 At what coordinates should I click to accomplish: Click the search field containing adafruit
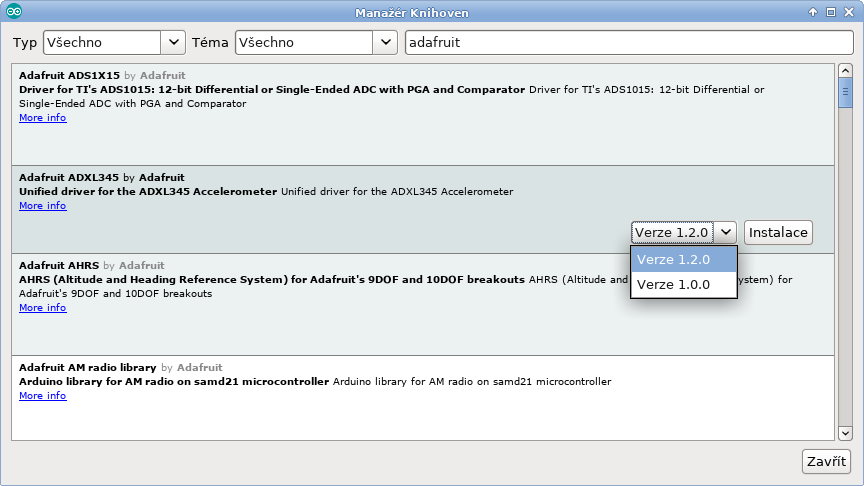click(x=629, y=42)
